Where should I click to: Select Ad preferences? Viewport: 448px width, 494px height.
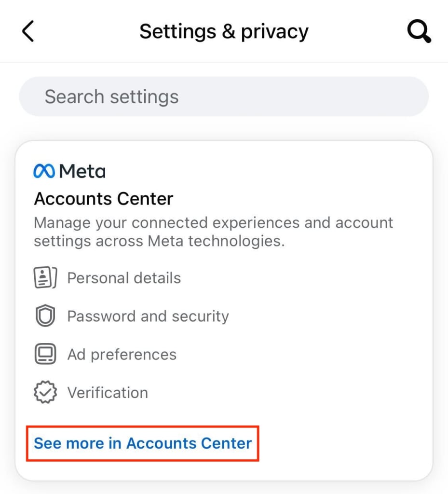click(x=122, y=355)
